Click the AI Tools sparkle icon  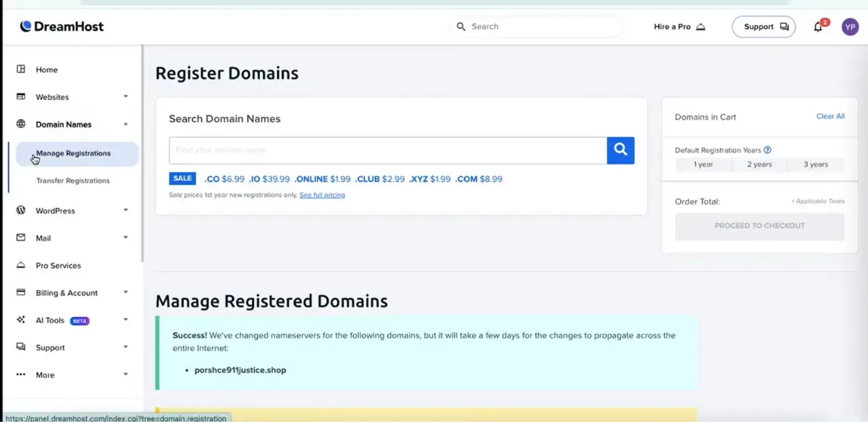(x=21, y=319)
